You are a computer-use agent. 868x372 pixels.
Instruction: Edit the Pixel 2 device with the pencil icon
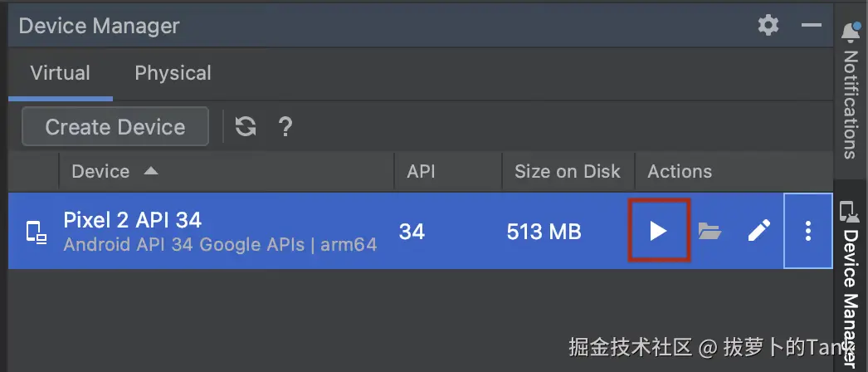758,231
